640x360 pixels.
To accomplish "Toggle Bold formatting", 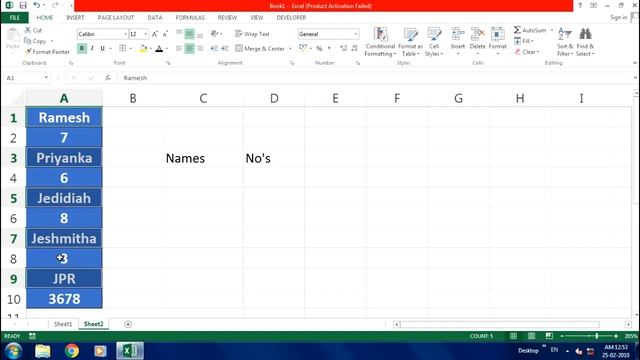I will [82, 49].
